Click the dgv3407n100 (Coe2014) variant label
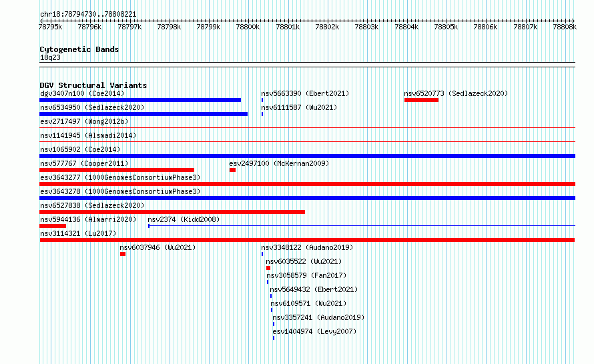 click(82, 93)
